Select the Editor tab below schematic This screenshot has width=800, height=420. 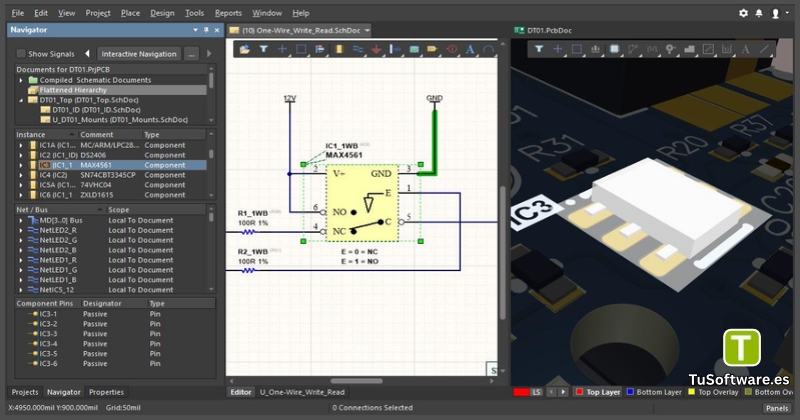point(241,392)
